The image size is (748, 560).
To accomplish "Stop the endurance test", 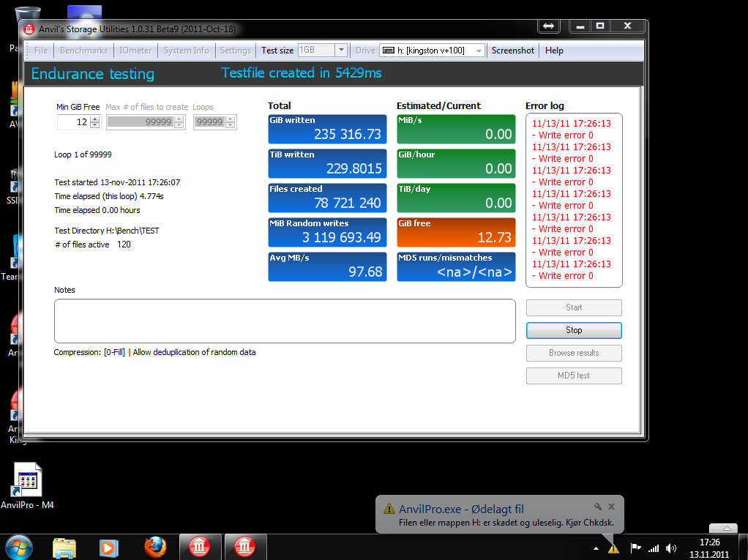I will [574, 330].
